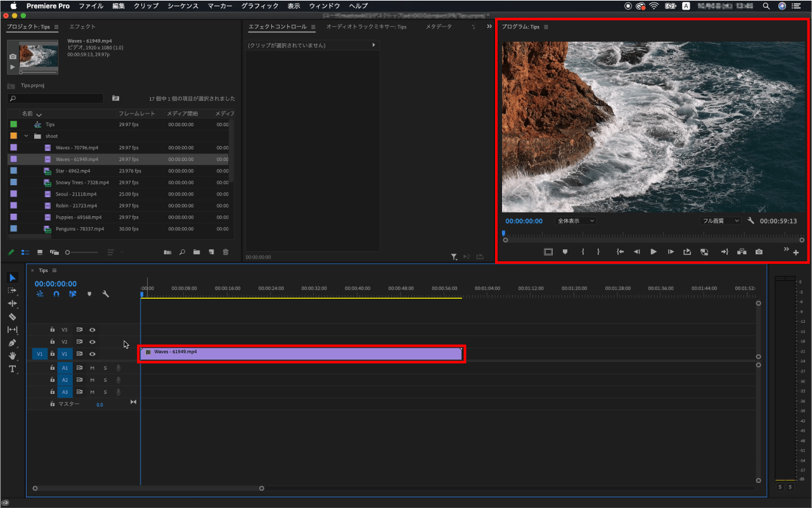Image resolution: width=812 pixels, height=508 pixels.
Task: Click Safe Margins button in Program monitor
Action: point(548,252)
